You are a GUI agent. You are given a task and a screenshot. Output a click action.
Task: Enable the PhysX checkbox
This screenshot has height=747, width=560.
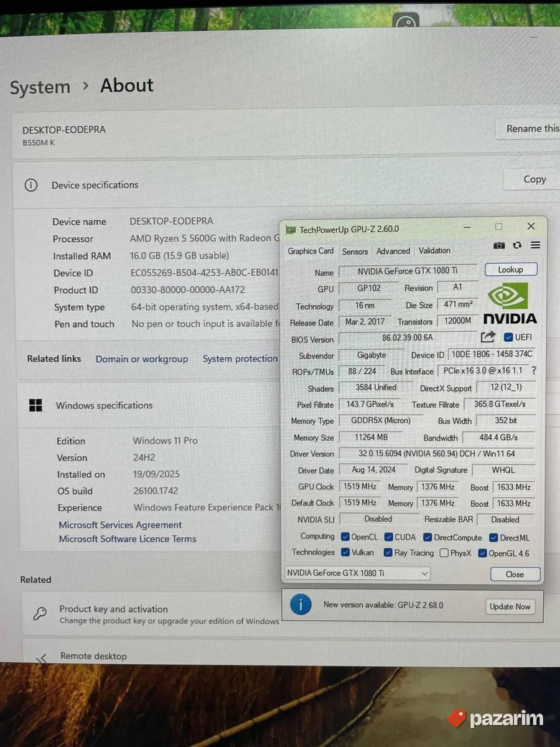tap(444, 553)
